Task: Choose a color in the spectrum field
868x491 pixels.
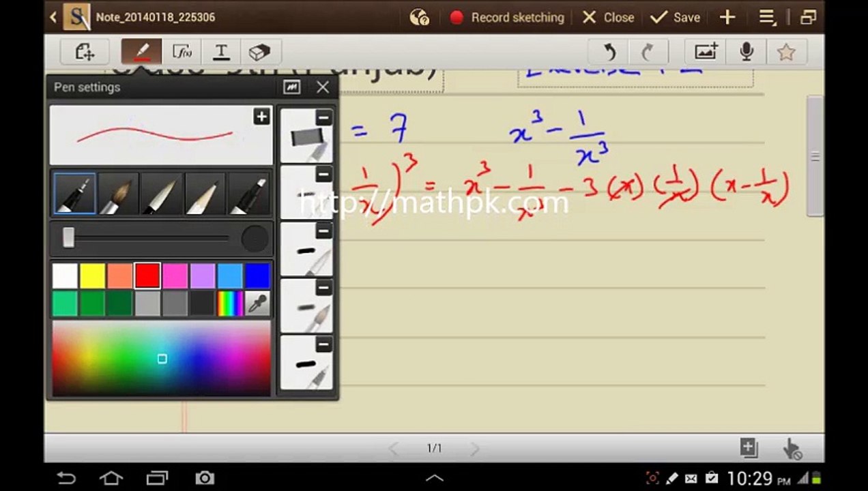Action: [161, 358]
